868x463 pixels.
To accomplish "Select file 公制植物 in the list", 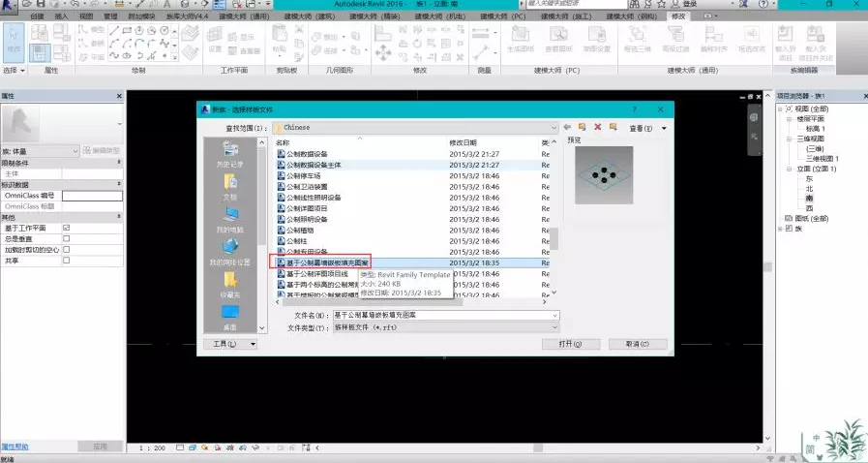I will 299,230.
